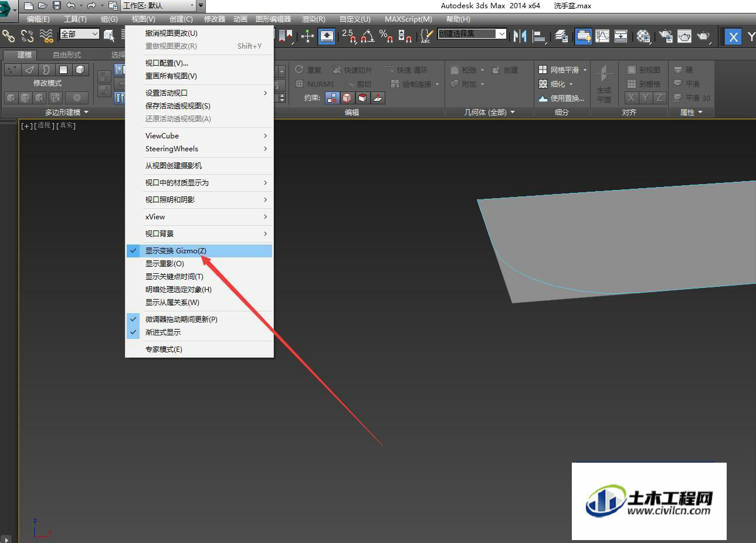Open the 全部 selection filter dropdown
Image resolution: width=756 pixels, height=543 pixels.
80,34
